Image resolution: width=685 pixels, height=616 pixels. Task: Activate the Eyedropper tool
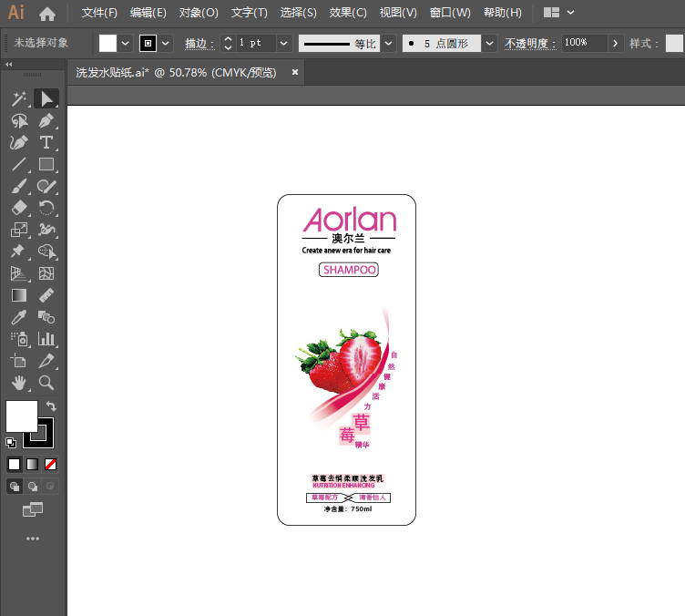pyautogui.click(x=18, y=317)
